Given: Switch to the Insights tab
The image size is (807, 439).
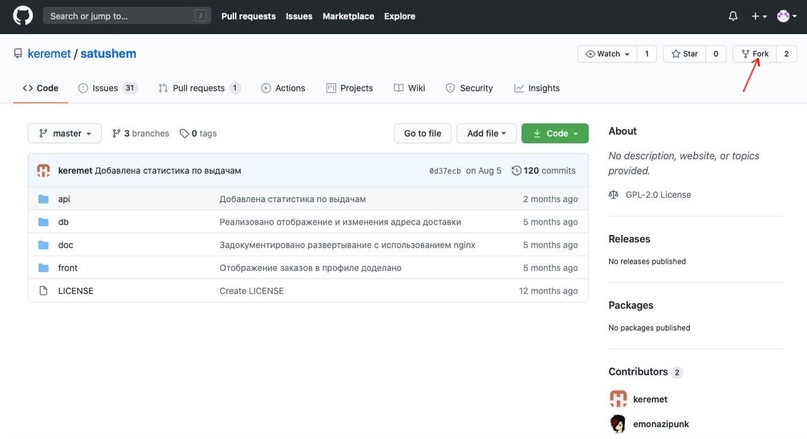Looking at the screenshot, I should point(537,89).
